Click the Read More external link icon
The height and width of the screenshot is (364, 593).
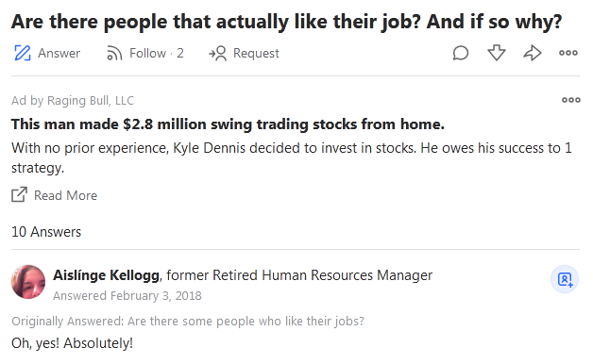click(x=19, y=195)
